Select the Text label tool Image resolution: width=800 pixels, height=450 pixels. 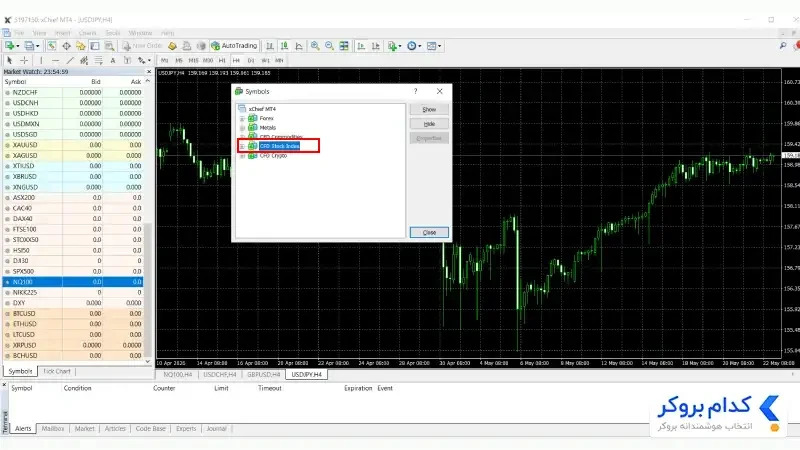(x=113, y=60)
